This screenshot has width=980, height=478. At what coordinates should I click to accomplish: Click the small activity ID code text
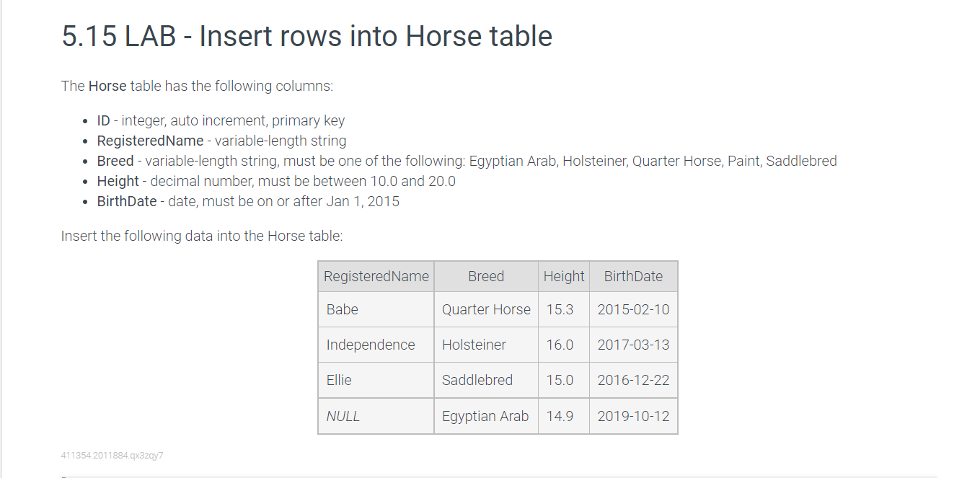(112, 455)
